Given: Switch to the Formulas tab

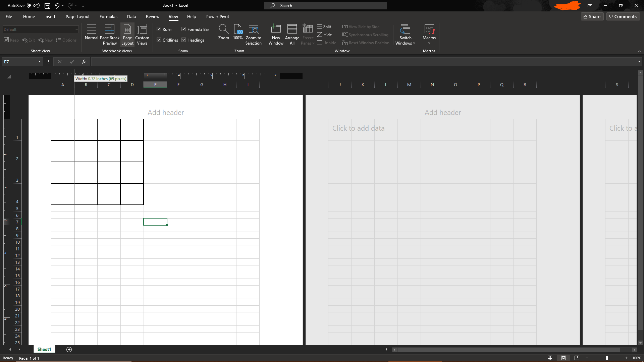Looking at the screenshot, I should pos(108,16).
